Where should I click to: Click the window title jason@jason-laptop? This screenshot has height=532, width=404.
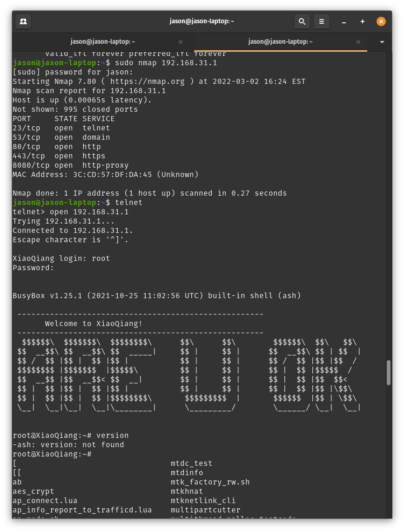pyautogui.click(x=202, y=21)
